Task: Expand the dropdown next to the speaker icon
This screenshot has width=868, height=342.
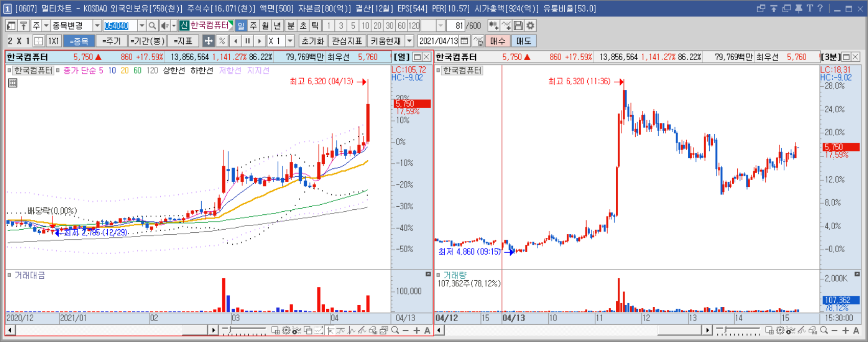Action: (174, 26)
